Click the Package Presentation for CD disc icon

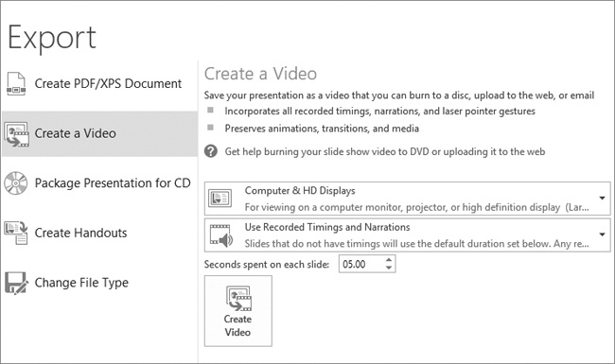point(16,183)
